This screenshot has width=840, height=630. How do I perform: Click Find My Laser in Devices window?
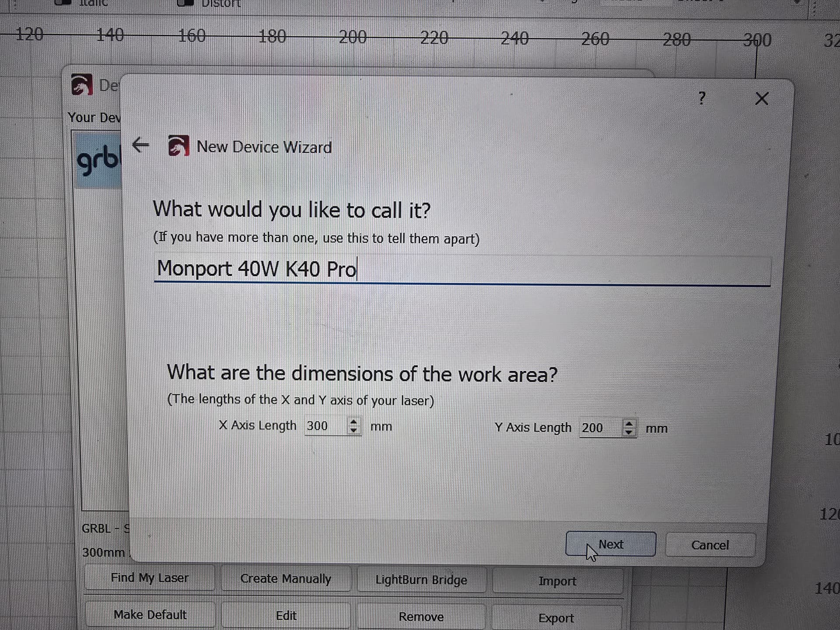coord(150,578)
